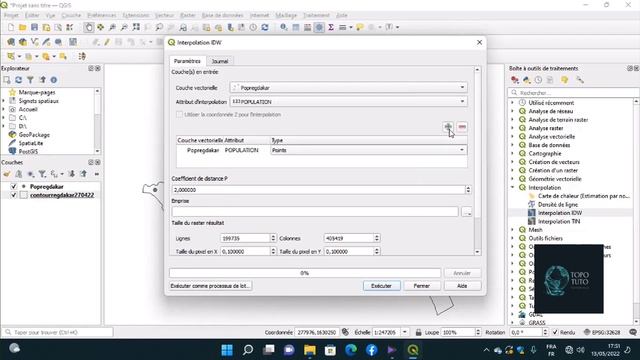Click the Aide button
This screenshot has height=360, width=640.
click(x=462, y=286)
